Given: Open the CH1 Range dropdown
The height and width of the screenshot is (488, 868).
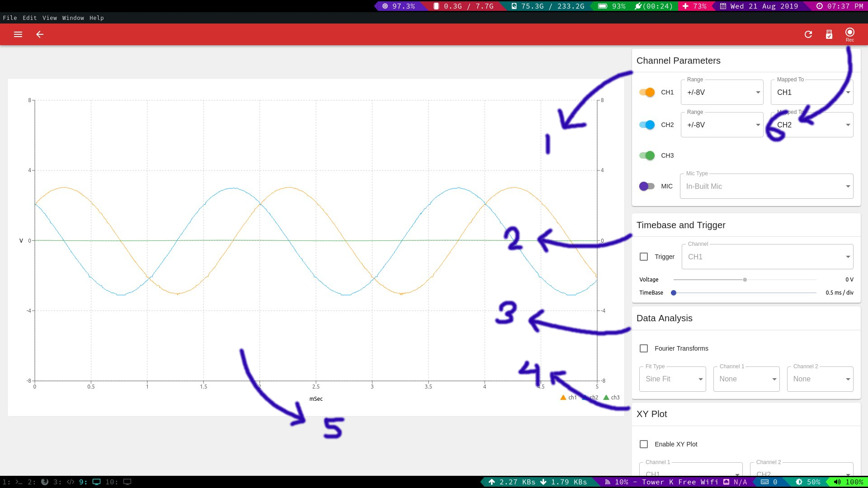Looking at the screenshot, I should (722, 92).
